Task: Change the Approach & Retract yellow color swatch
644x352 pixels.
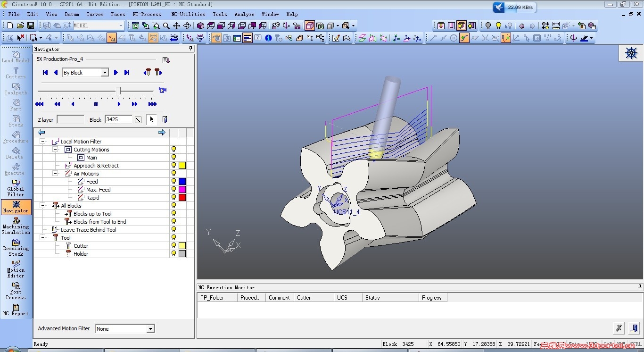Action: [182, 166]
